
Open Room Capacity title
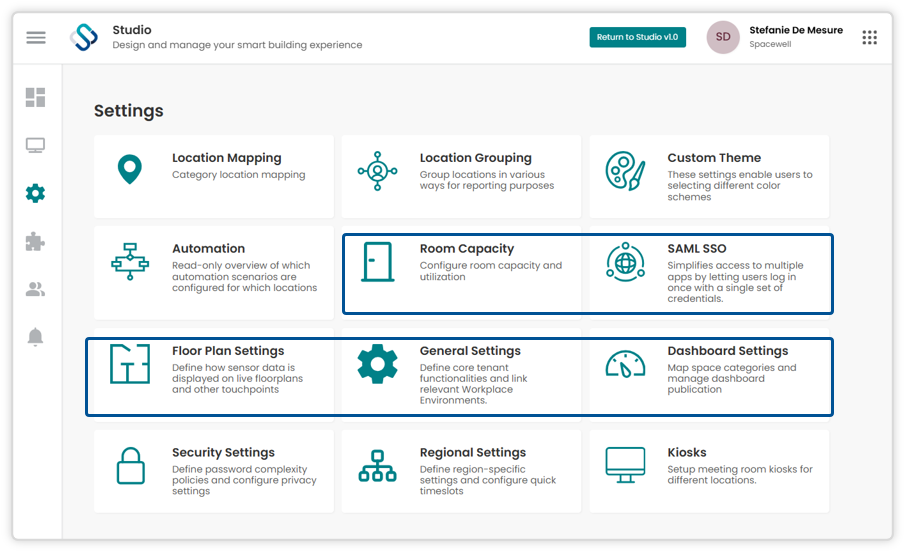(466, 248)
